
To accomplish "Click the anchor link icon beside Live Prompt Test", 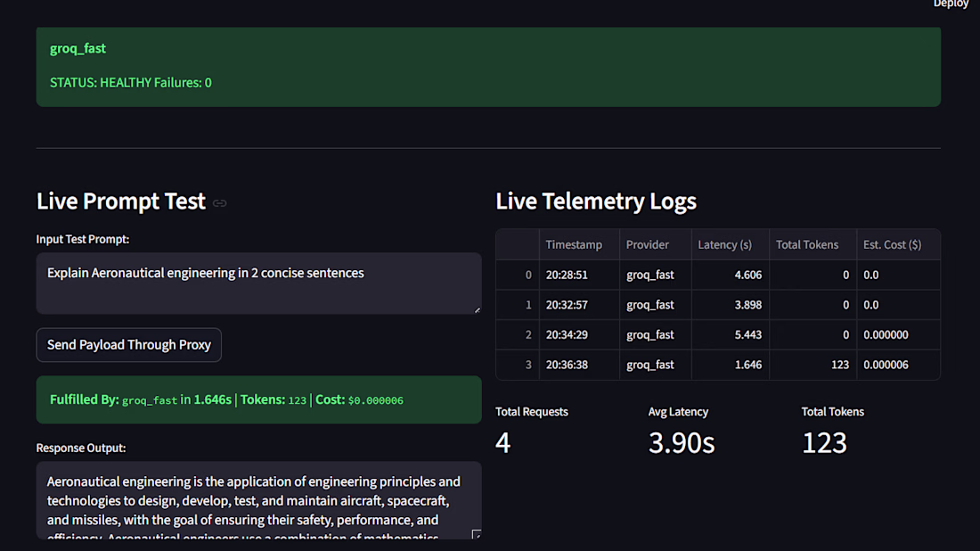I will (x=219, y=203).
